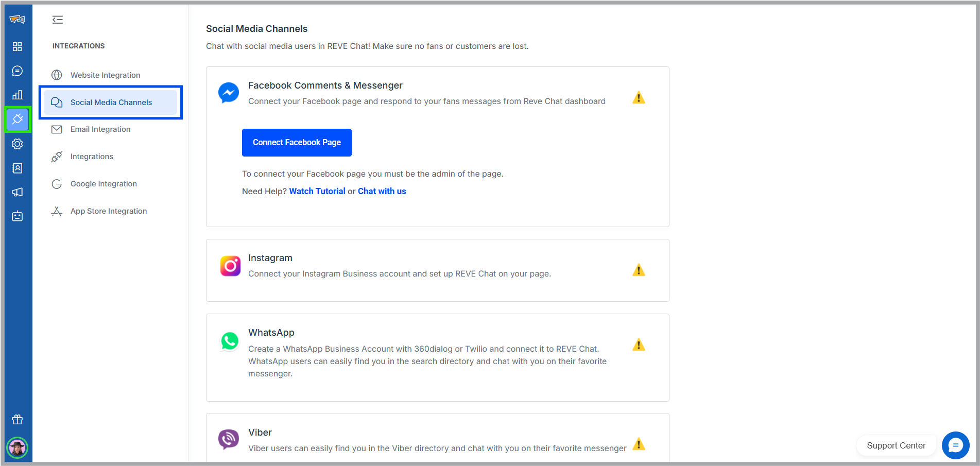Select Website Integration menu item

(105, 75)
